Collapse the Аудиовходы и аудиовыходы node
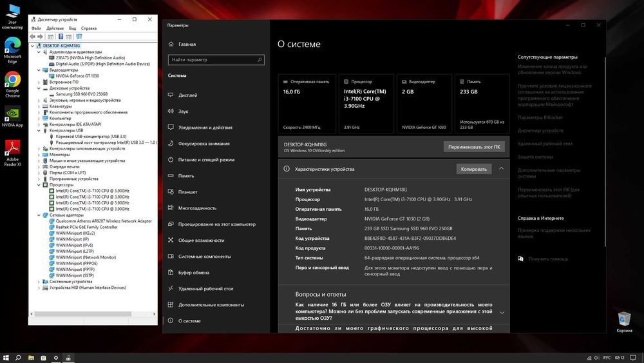 click(x=39, y=52)
